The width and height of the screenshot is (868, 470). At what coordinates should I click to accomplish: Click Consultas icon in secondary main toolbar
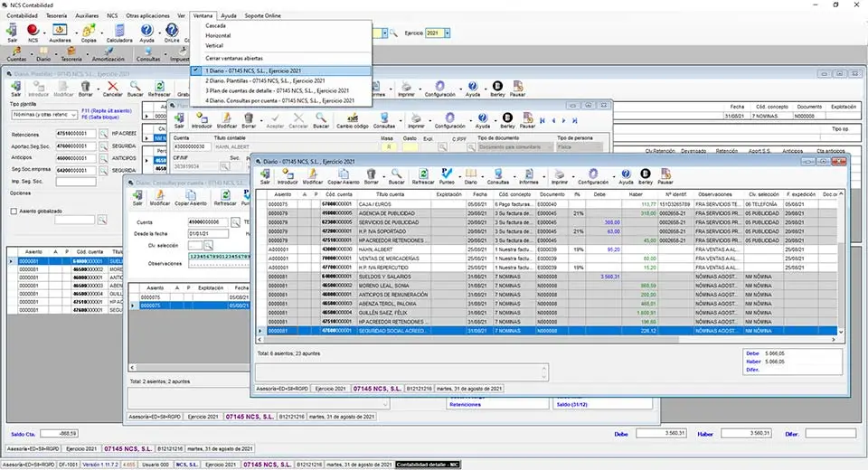[147, 54]
